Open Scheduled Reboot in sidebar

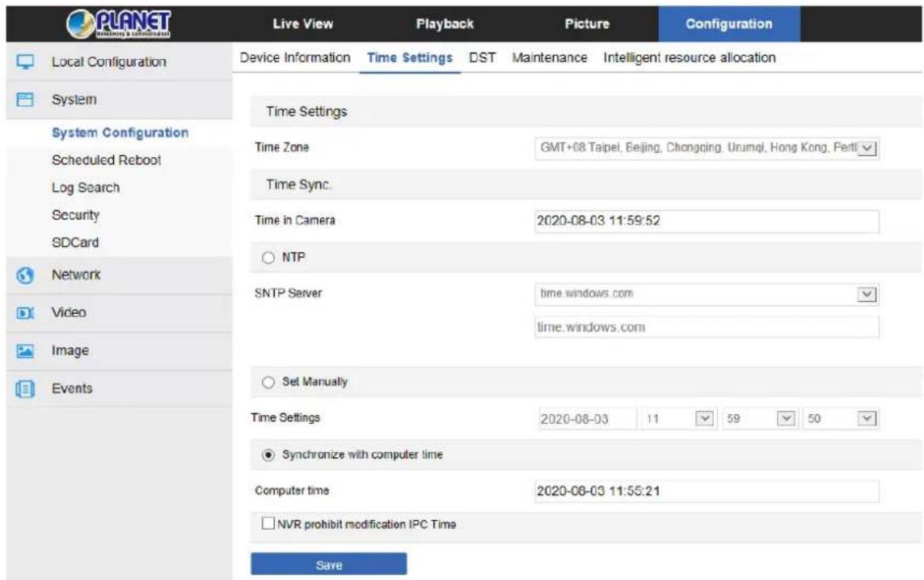pyautogui.click(x=106, y=160)
